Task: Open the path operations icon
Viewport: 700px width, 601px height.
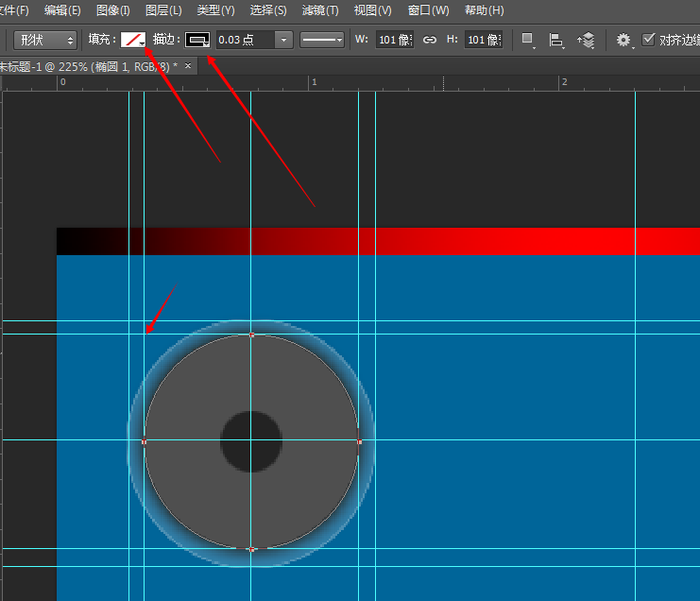Action: 528,40
